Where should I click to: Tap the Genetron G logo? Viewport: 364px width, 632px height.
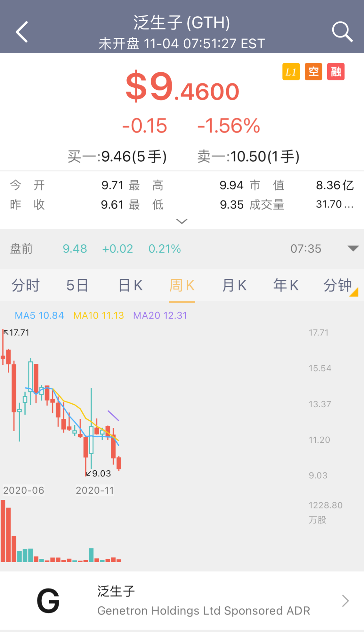tap(48, 601)
